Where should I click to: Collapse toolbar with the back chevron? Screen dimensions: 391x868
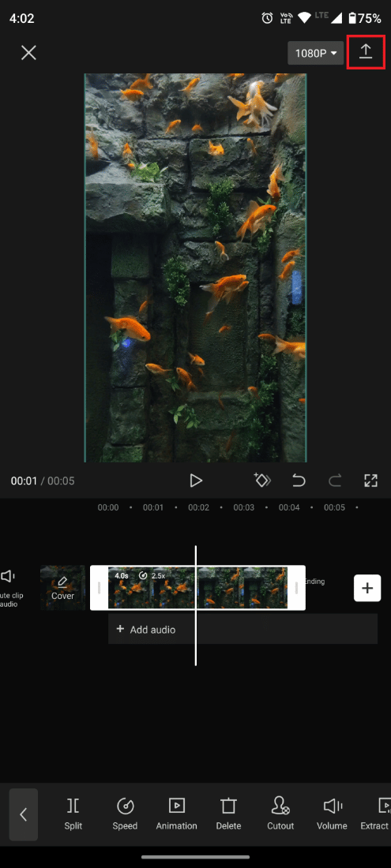tap(23, 814)
